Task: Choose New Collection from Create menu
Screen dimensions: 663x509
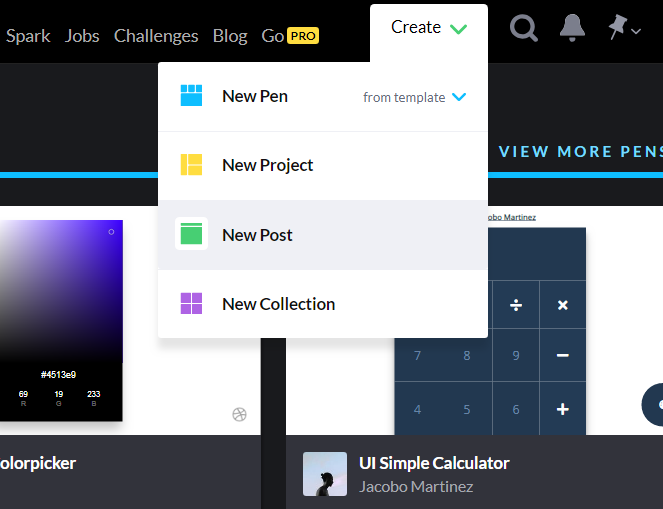Action: point(323,304)
